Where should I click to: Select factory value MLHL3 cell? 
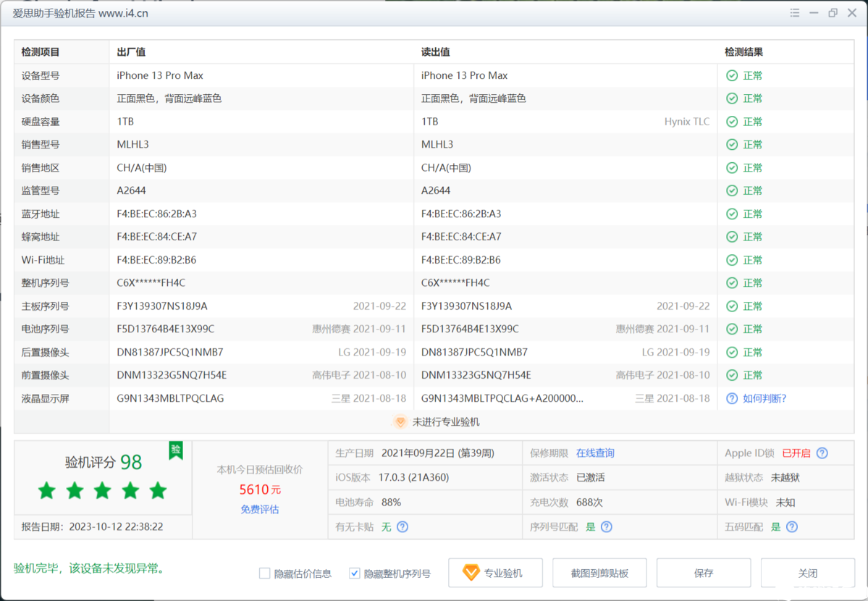coord(133,145)
